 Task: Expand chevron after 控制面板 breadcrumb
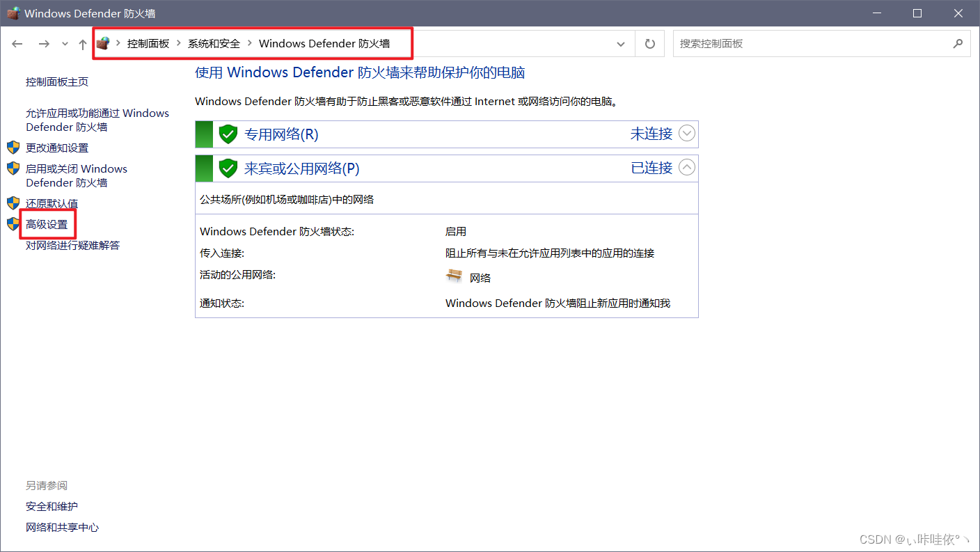(x=179, y=43)
